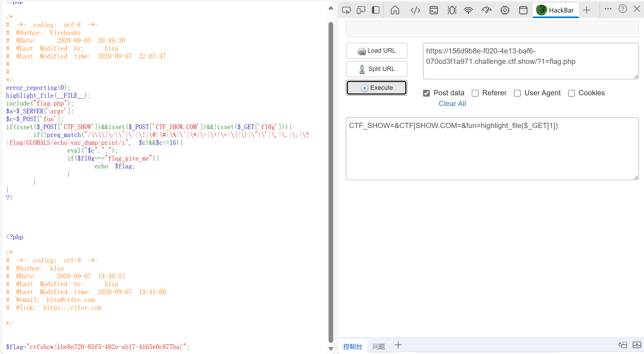
Task: Enable the Cookies checkbox
Action: click(x=571, y=93)
